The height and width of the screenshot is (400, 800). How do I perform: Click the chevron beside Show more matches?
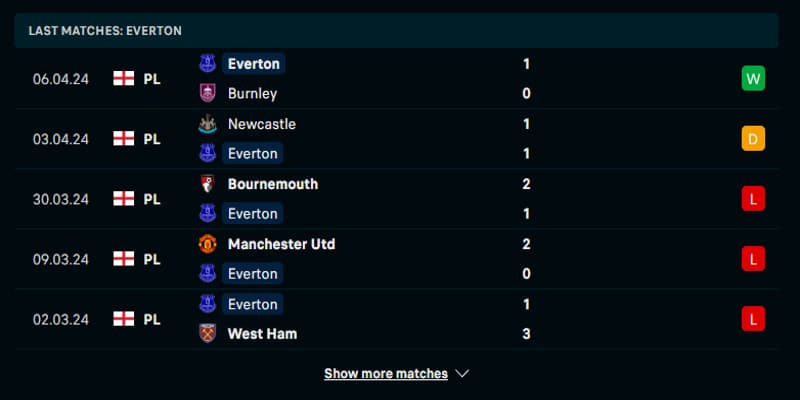coord(461,373)
